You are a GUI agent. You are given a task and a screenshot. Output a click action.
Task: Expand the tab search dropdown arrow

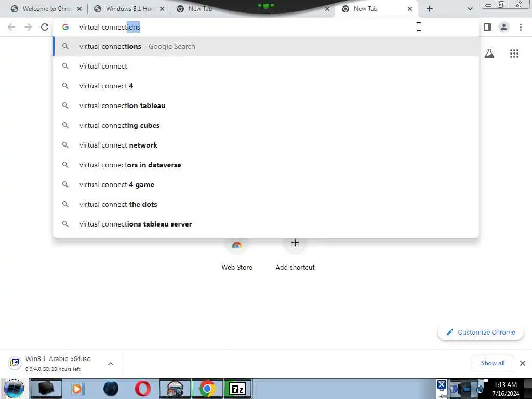click(x=470, y=9)
